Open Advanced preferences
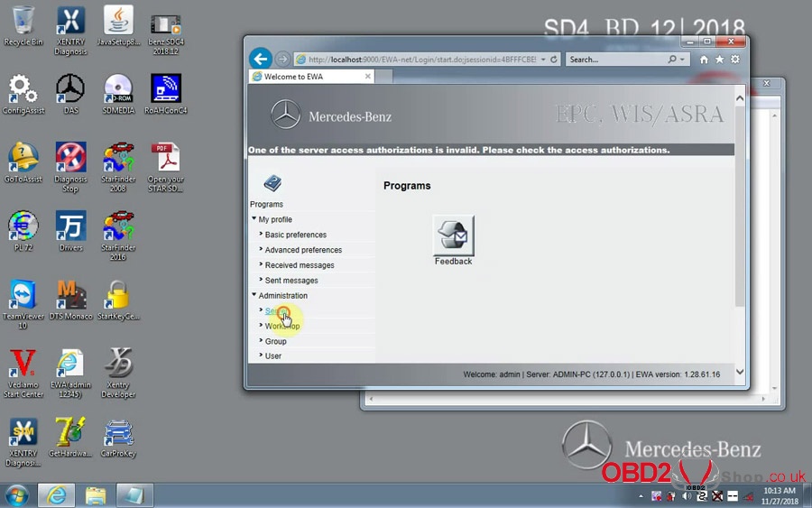Screen dimensions: 812x508 pos(303,250)
